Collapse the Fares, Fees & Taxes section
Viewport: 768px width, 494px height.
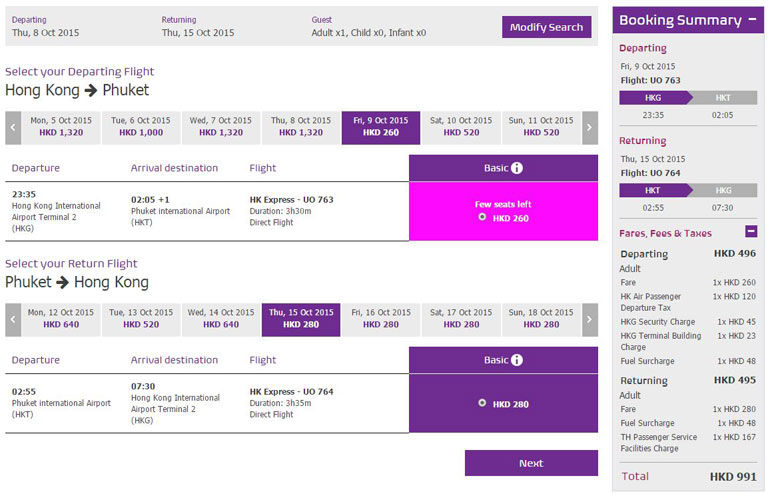pyautogui.click(x=752, y=232)
